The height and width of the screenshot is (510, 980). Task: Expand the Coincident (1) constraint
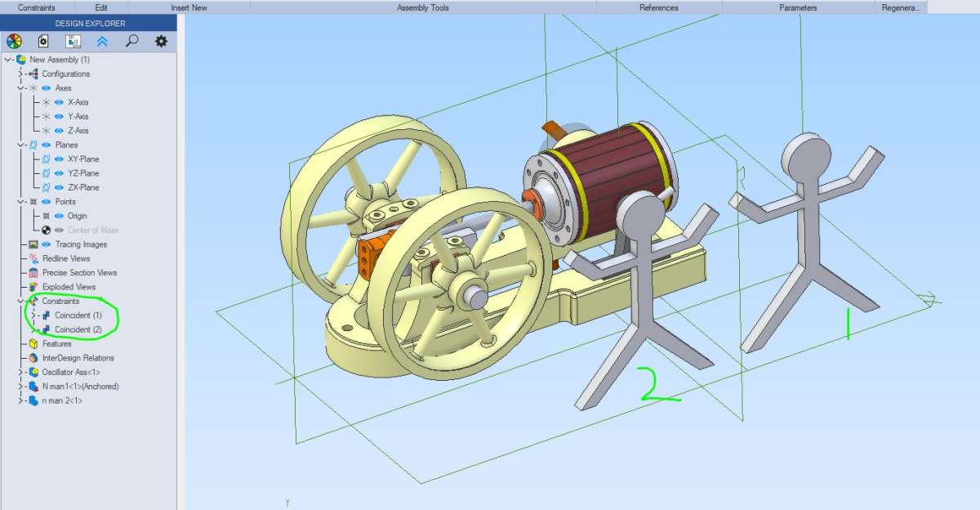click(33, 315)
